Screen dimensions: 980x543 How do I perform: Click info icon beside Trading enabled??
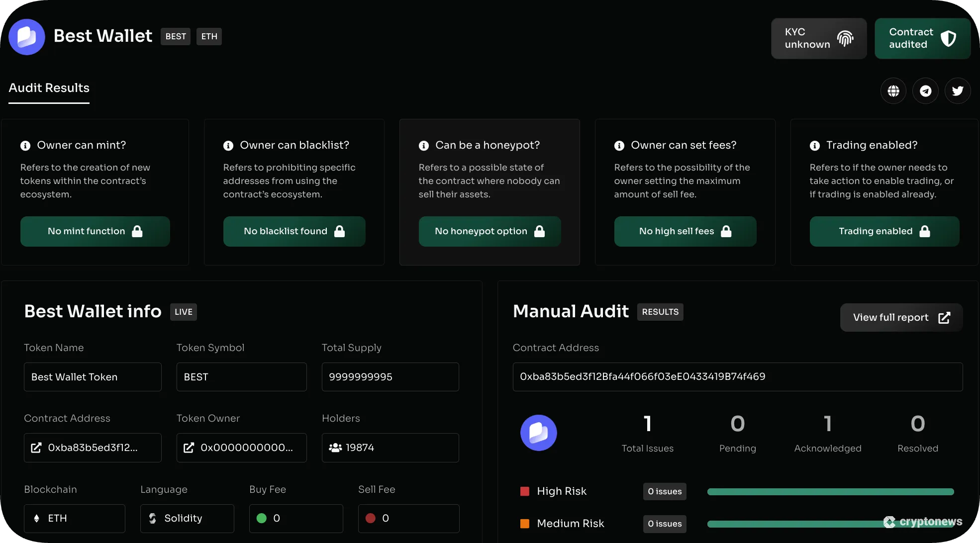tap(815, 146)
